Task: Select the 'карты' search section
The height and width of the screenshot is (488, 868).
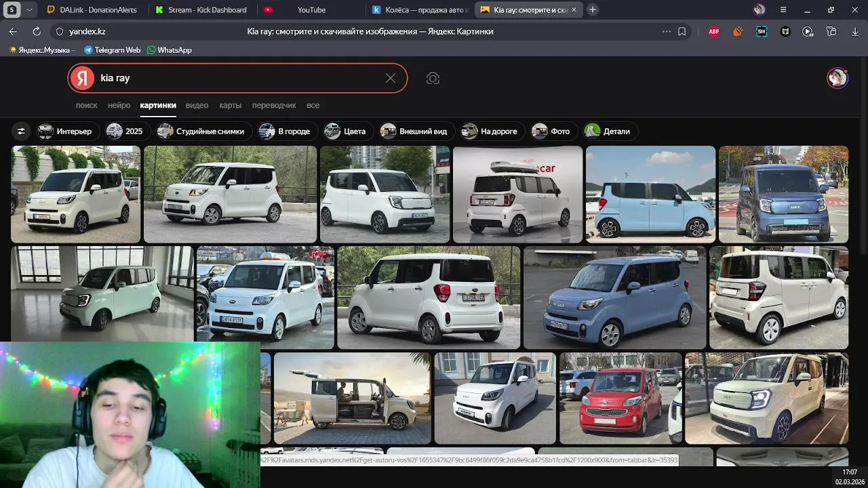Action: 230,105
